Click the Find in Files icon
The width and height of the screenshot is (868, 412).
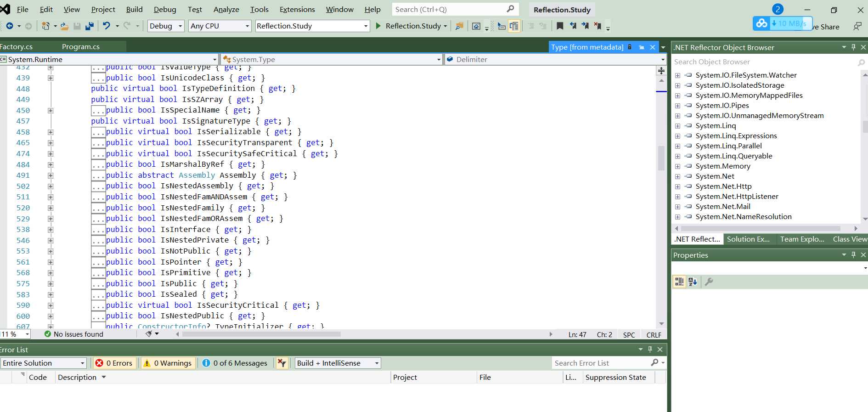tap(459, 26)
